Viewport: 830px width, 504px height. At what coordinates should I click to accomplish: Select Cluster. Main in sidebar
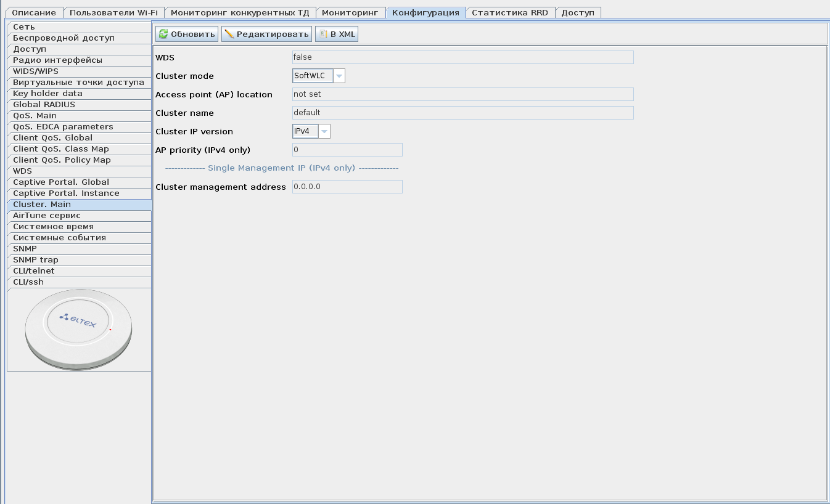pyautogui.click(x=79, y=205)
